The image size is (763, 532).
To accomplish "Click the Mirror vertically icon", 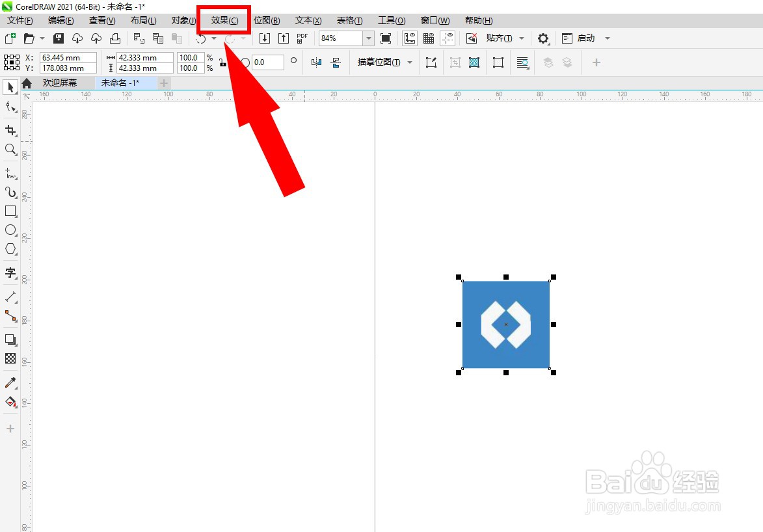I will pos(336,62).
